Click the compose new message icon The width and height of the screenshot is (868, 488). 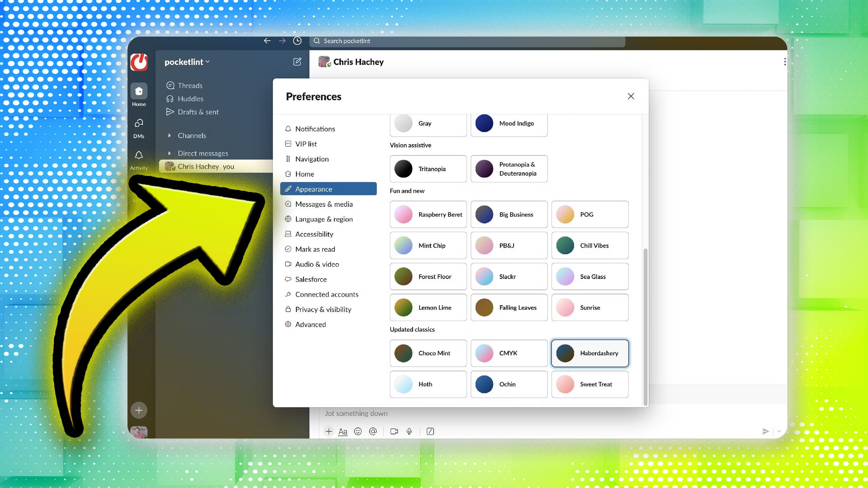(297, 61)
